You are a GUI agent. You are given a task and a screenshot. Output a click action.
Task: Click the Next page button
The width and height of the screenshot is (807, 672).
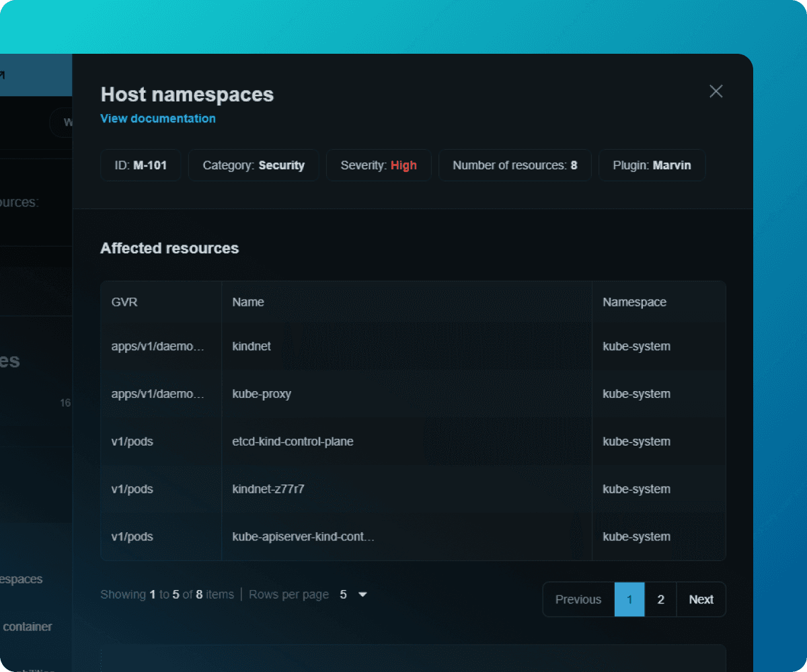[x=701, y=599]
